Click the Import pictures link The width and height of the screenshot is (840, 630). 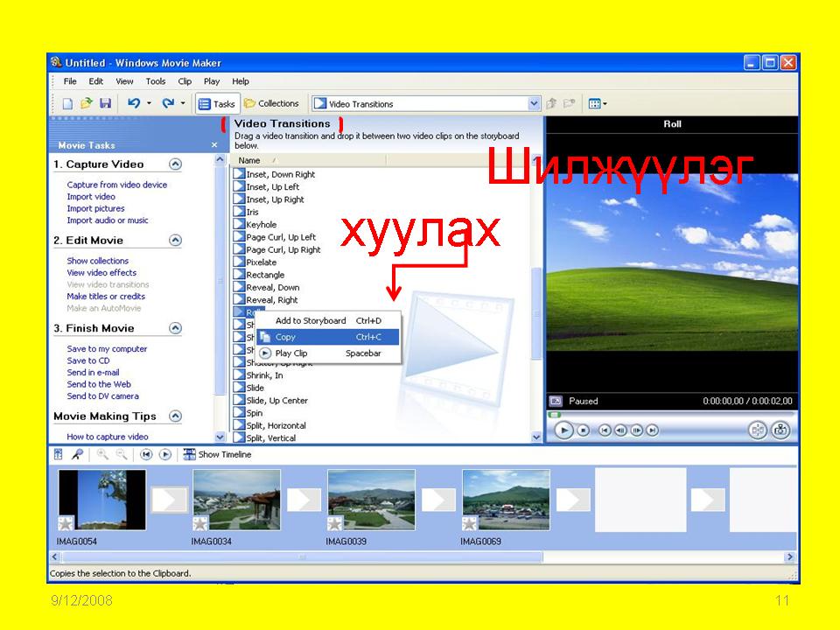click(95, 208)
